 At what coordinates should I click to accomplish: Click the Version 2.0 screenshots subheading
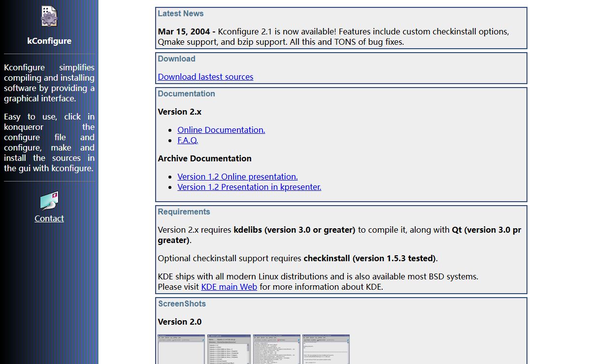[x=180, y=322]
